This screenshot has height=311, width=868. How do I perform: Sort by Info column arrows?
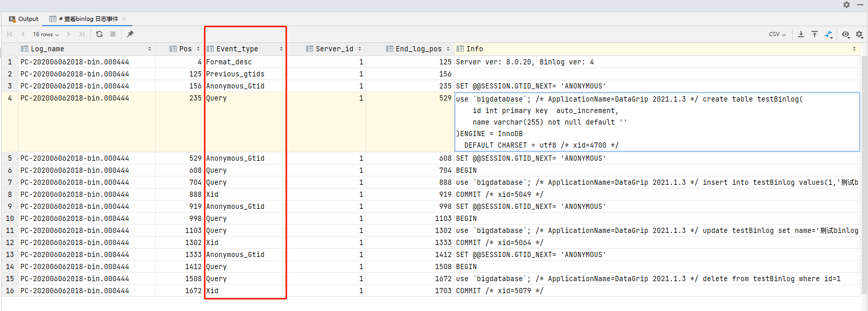854,49
